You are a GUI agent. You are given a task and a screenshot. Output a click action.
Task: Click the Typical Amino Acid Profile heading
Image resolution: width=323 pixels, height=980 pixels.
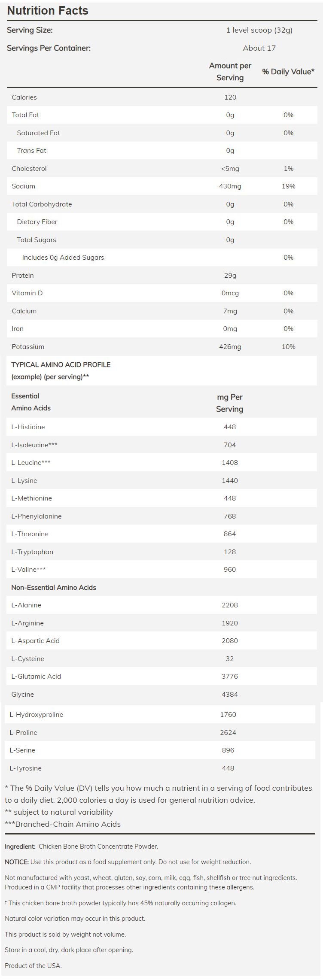61,365
